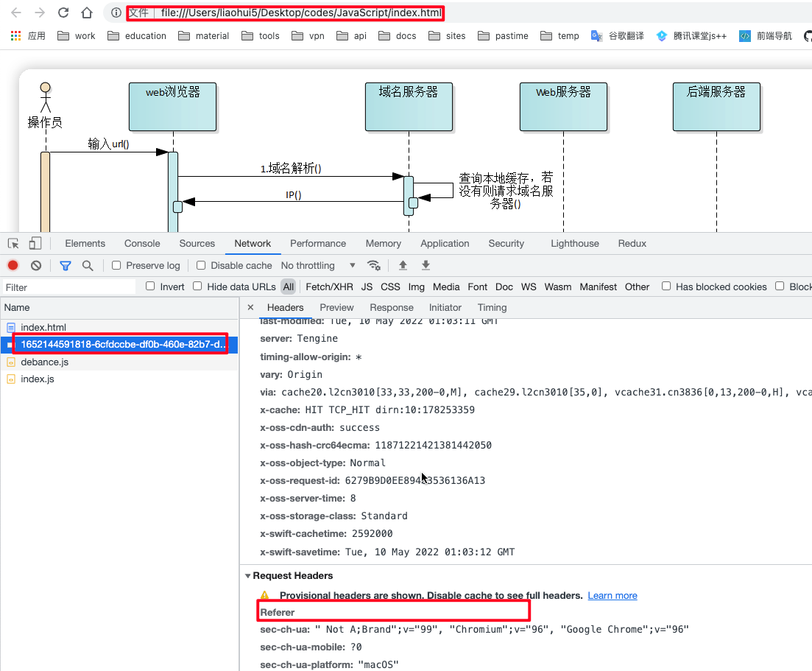Filter requests by Img type
812x671 pixels.
[417, 287]
